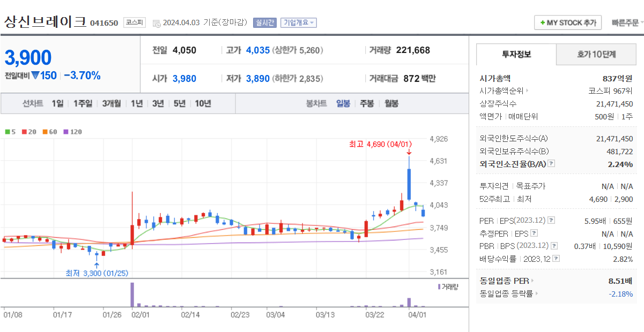Select the 1일 line chart period
The image size is (644, 332).
(57, 103)
